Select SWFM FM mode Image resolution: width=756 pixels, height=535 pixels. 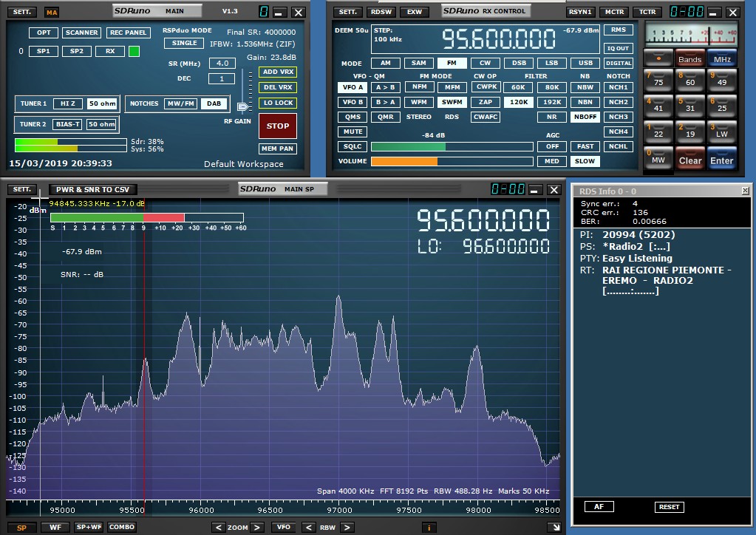(452, 102)
